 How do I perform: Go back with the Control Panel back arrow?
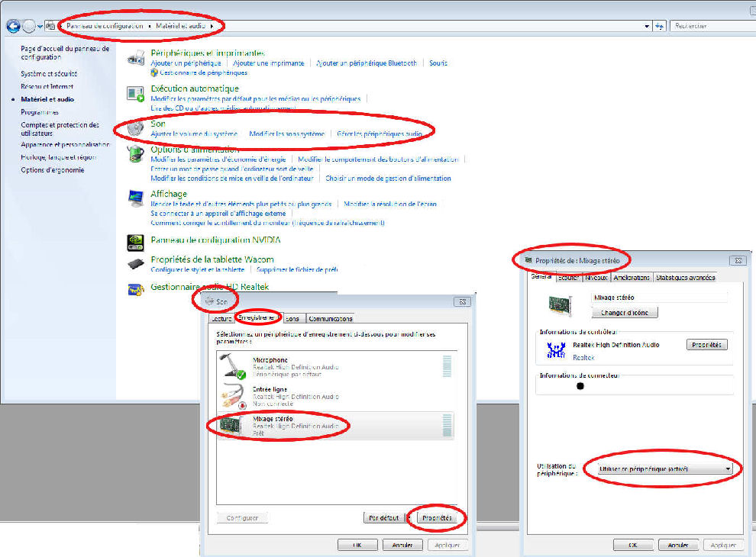[x=13, y=26]
